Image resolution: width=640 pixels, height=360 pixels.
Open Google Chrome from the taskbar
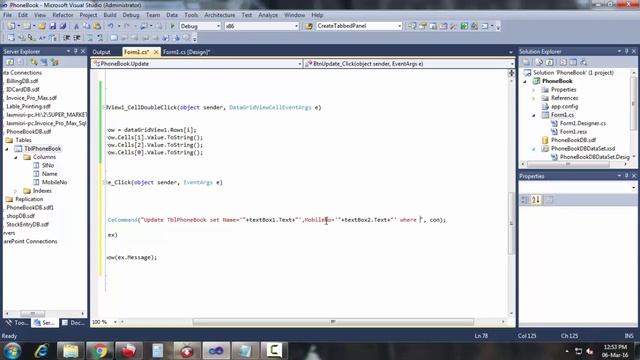(x=99, y=351)
